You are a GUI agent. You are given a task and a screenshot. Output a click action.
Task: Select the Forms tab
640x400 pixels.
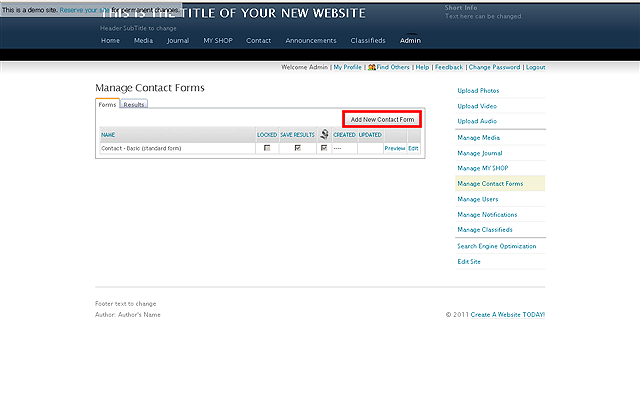[107, 104]
